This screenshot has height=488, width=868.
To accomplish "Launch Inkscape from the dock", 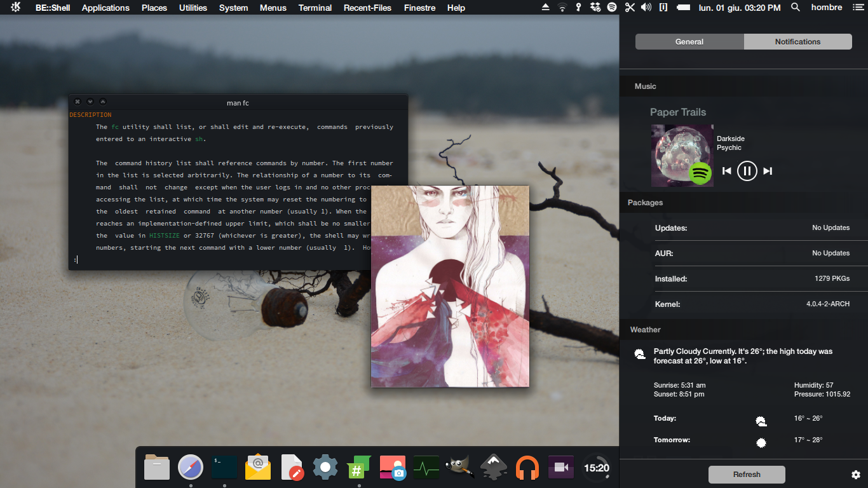I will (494, 467).
